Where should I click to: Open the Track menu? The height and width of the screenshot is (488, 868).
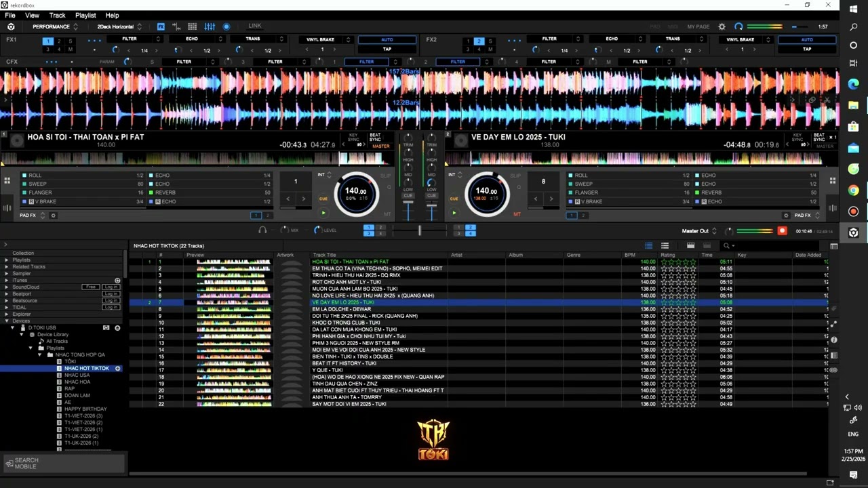pyautogui.click(x=58, y=15)
